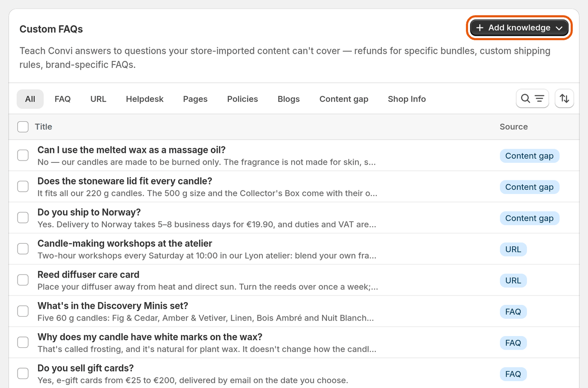
Task: Check the candle-making workshops row
Action: [23, 249]
